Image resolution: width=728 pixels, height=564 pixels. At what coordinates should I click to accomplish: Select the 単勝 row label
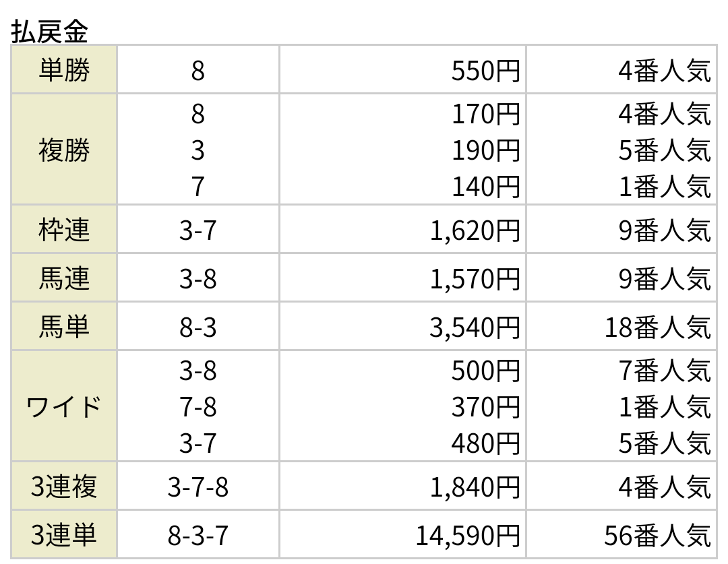(x=64, y=69)
